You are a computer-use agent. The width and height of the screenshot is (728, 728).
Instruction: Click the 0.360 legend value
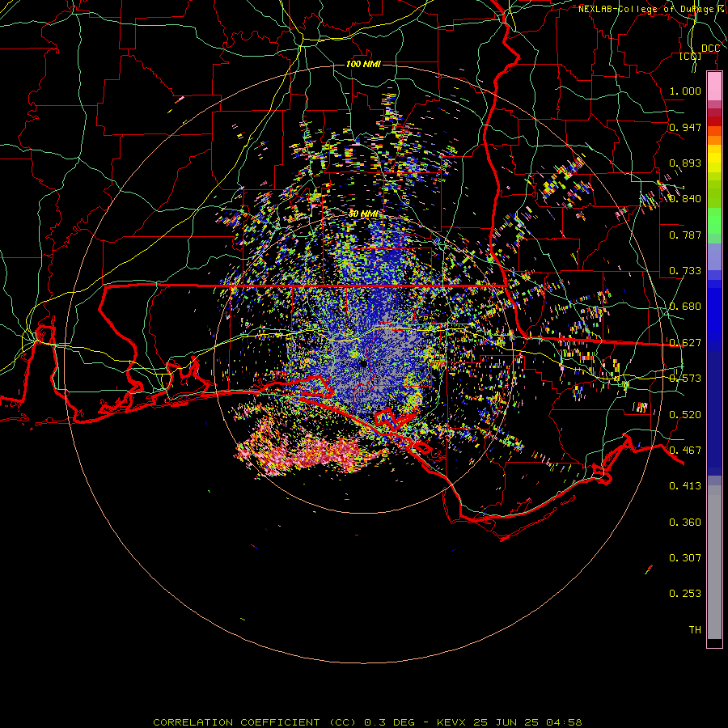pyautogui.click(x=685, y=523)
